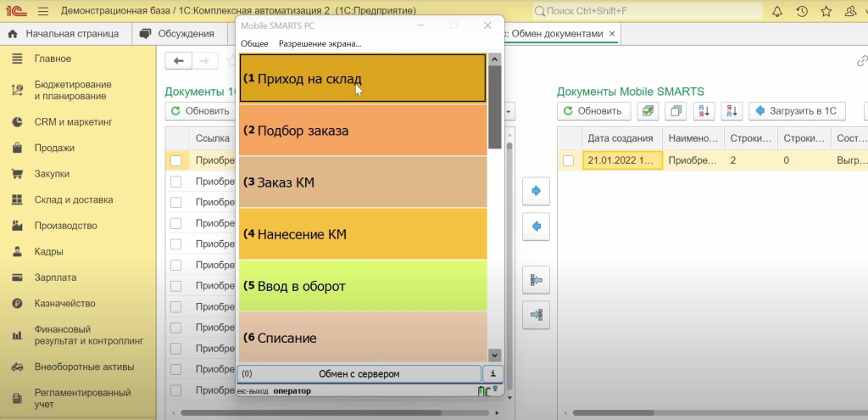This screenshot has height=420, width=868.
Task: Click Обновить under Документы Mobile SMARTS
Action: point(593,111)
